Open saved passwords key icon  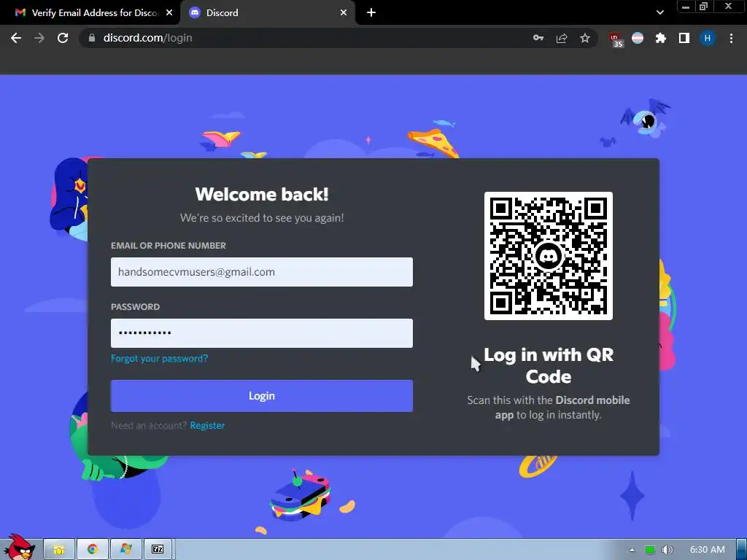[x=538, y=38]
